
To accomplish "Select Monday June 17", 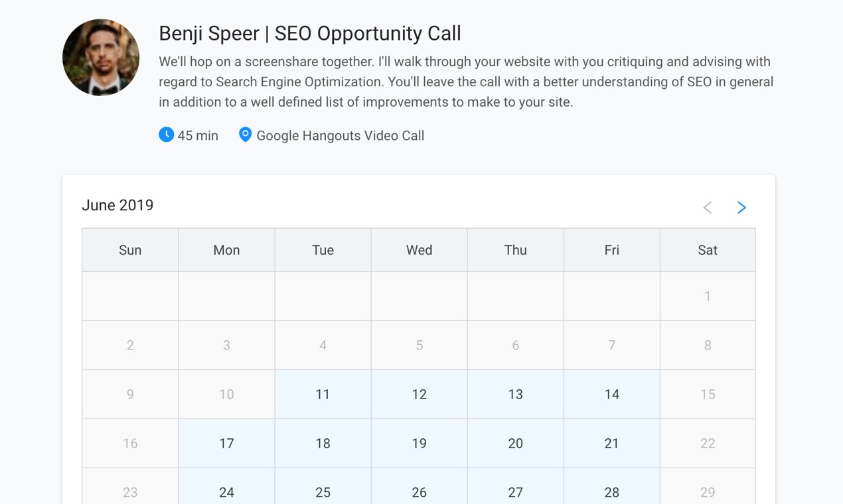I will 226,443.
